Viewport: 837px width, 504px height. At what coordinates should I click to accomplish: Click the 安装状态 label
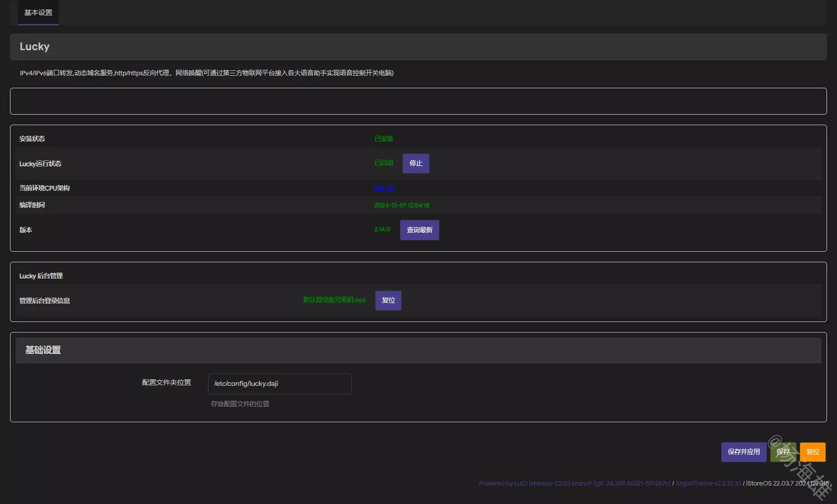point(32,139)
